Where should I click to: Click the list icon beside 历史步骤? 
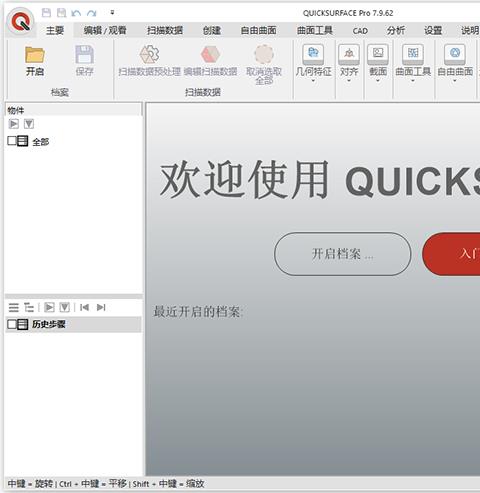pyautogui.click(x=22, y=324)
